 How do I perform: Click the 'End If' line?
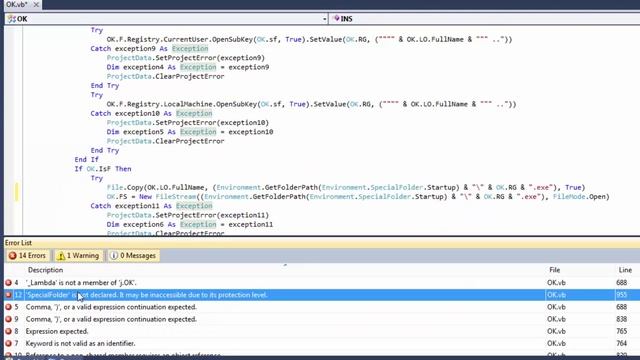[87, 160]
